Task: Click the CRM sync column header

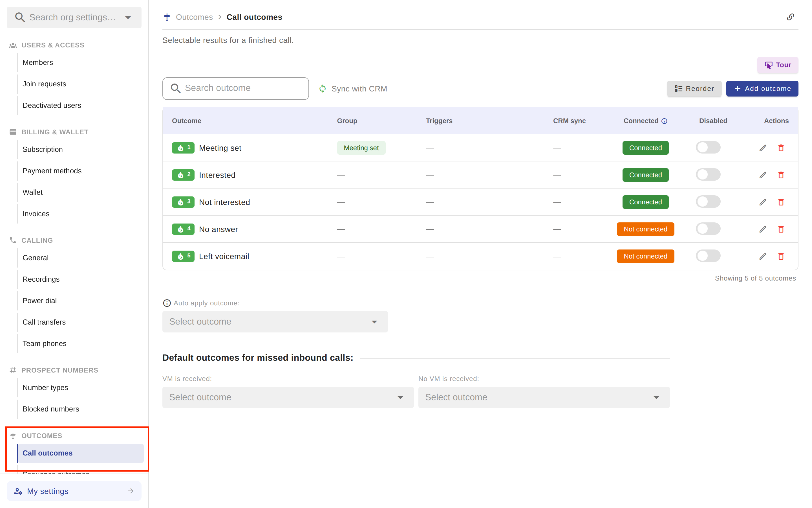Action: (x=569, y=121)
